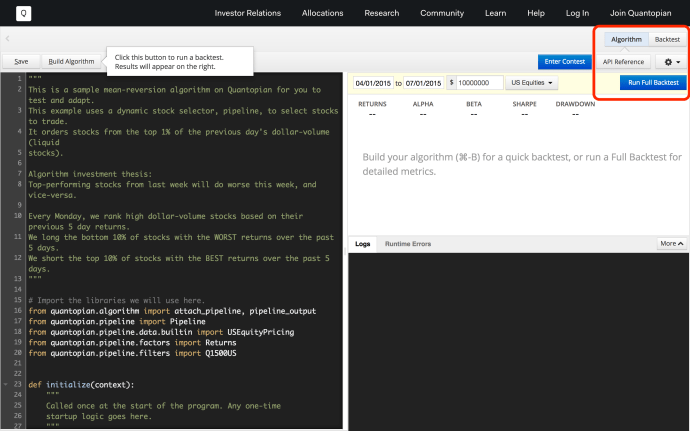690x431 pixels.
Task: Click the Enter Contest button
Action: pos(565,62)
